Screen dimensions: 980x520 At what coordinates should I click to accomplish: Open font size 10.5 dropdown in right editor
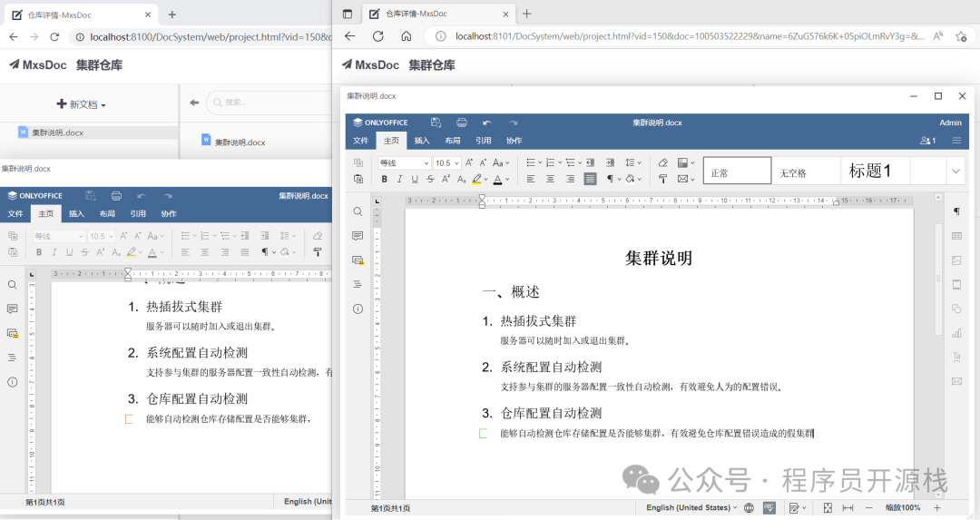tap(446, 163)
